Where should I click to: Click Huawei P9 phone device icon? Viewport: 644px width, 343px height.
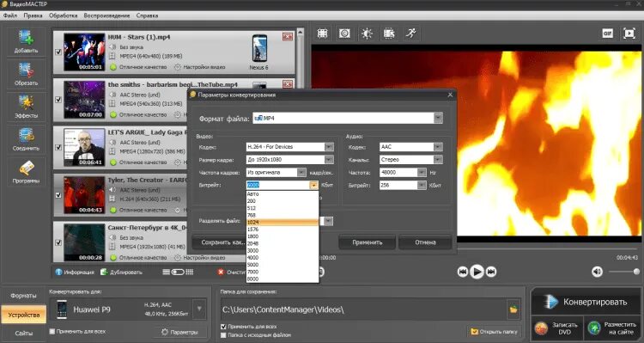(62, 309)
